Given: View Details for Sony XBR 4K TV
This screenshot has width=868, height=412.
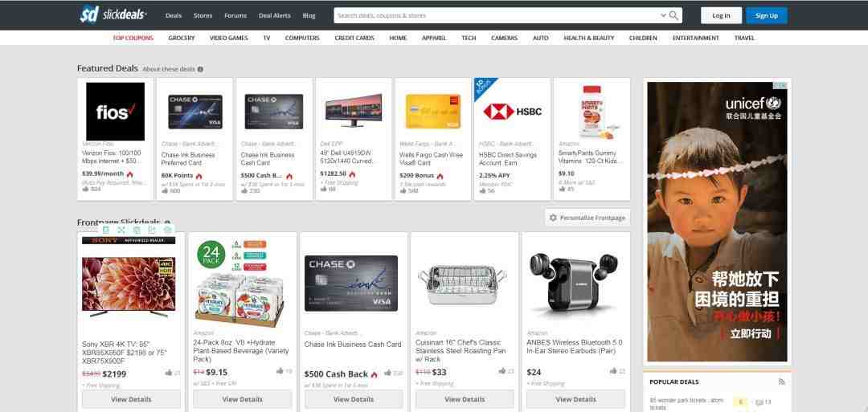Looking at the screenshot, I should 131,399.
